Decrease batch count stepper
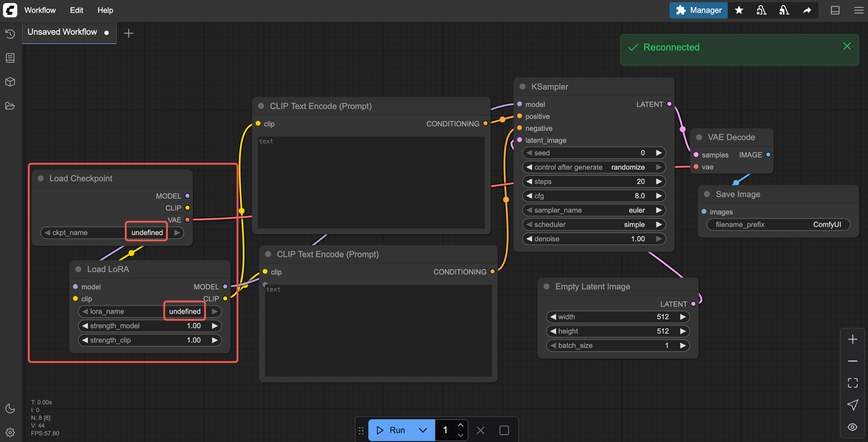868x442 pixels. [x=460, y=435]
